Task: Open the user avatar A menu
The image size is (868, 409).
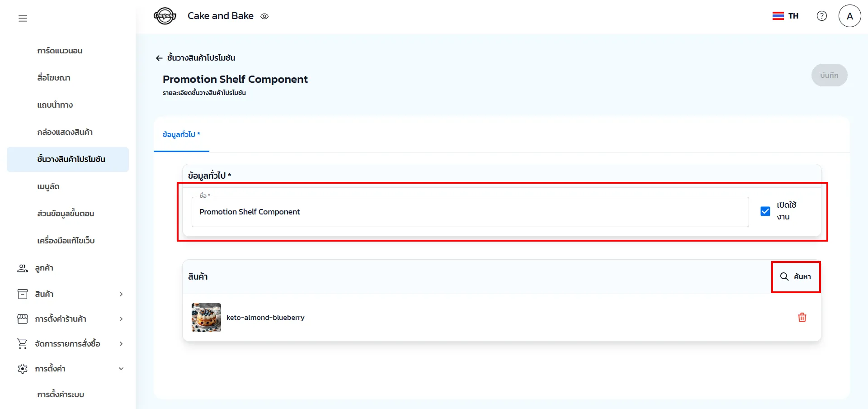Action: (x=849, y=16)
